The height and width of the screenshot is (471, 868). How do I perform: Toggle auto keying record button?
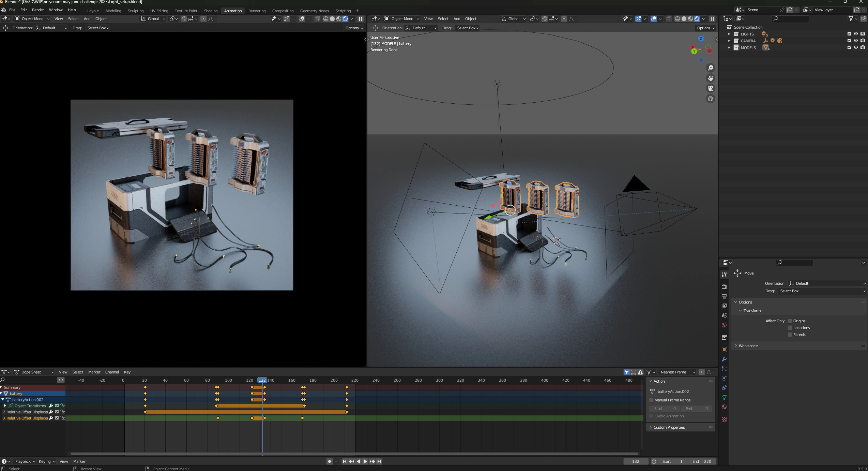tap(329, 461)
